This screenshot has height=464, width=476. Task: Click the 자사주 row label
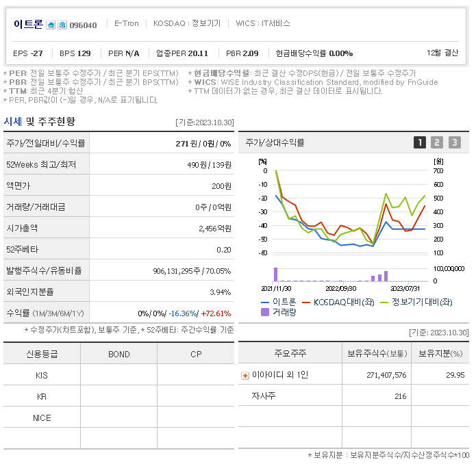[264, 396]
